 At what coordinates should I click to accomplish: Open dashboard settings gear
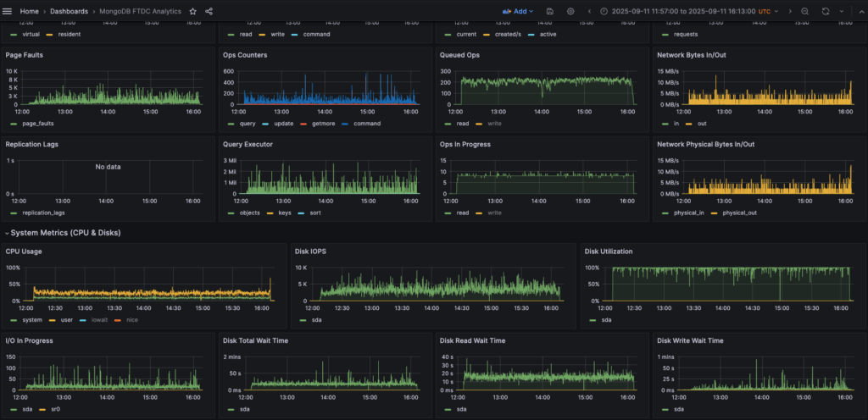(570, 11)
